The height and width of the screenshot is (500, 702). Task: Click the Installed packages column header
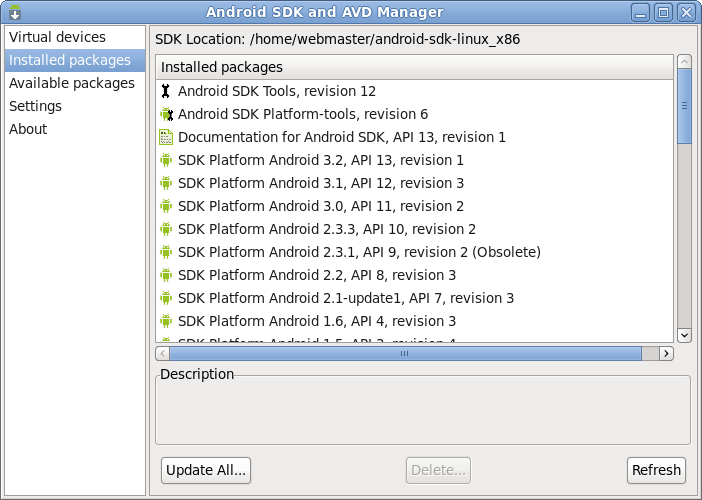(415, 67)
